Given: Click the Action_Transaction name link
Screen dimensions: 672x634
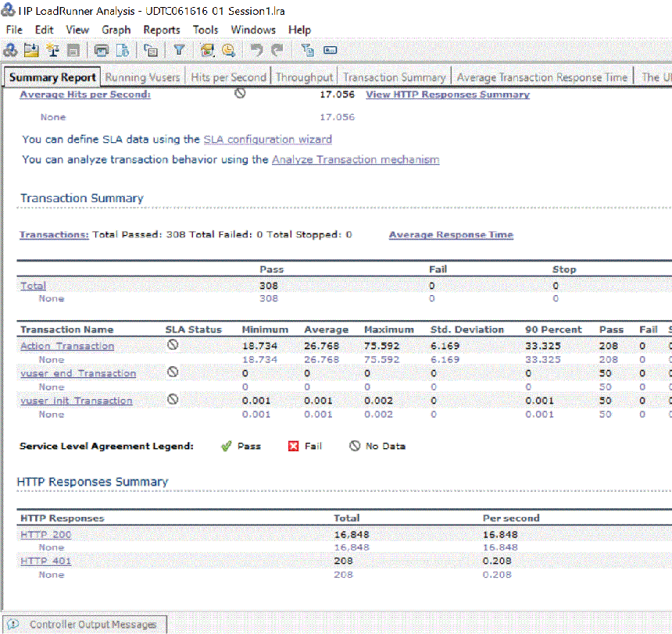Looking at the screenshot, I should click(x=67, y=346).
